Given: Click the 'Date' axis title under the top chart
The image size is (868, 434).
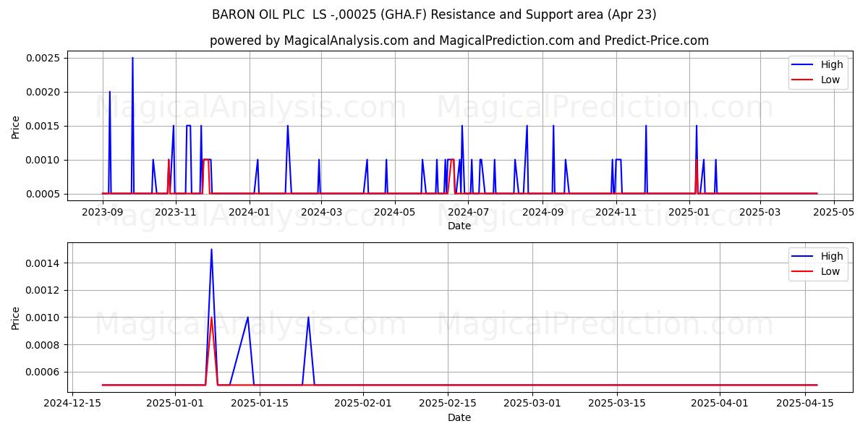Looking at the screenshot, I should [x=459, y=226].
